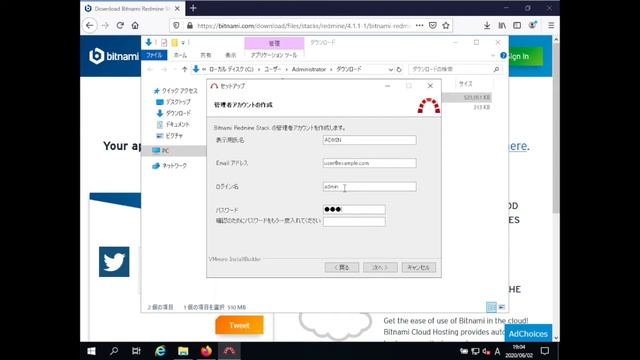
Task: Click the ログイン名 text field
Action: (x=369, y=187)
